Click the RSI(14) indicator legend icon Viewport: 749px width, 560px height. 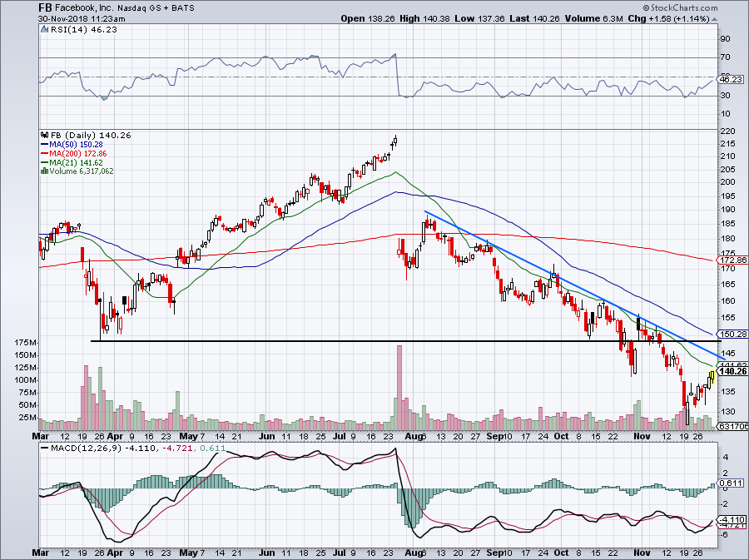click(x=44, y=30)
